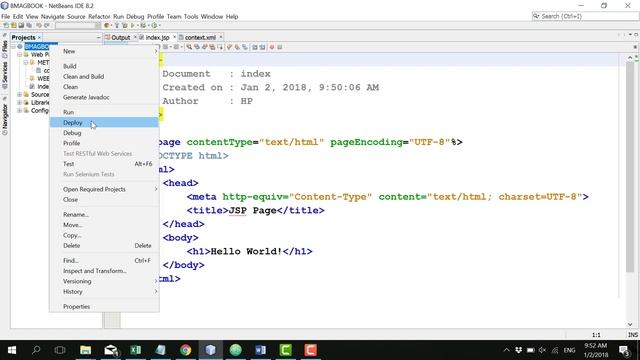Click the Next Bookmark editor icon
The width and height of the screenshot is (640, 360).
pos(237,47)
